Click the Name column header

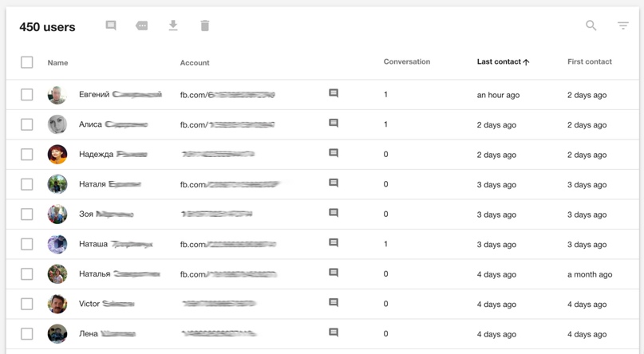click(57, 62)
